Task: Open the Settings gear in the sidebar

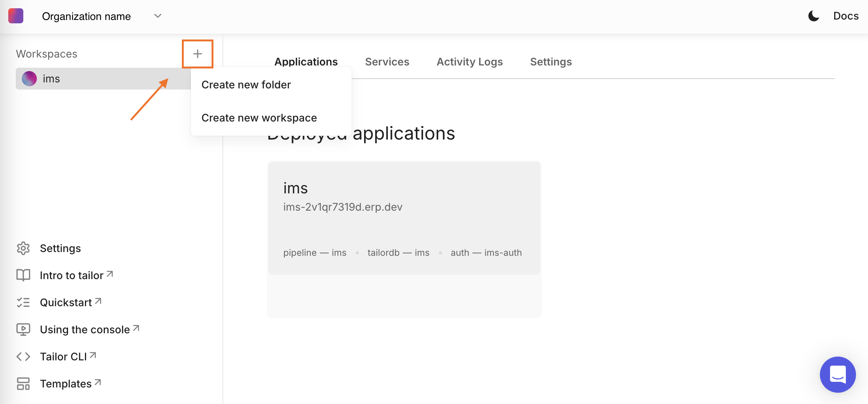Action: click(23, 248)
